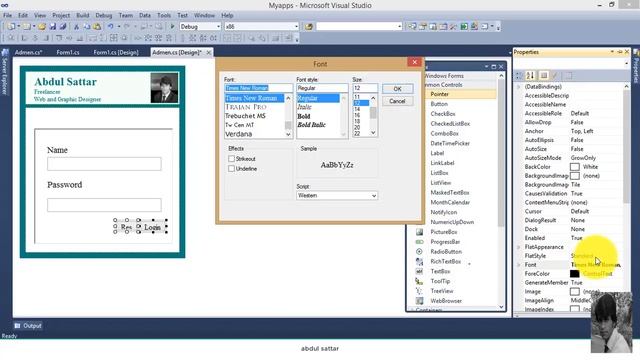The image size is (640, 360).
Task: Expand the FlatAppearance property node
Action: (519, 247)
